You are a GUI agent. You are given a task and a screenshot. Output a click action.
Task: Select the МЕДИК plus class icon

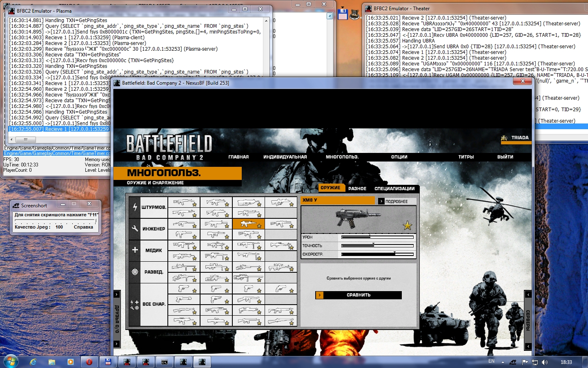135,250
